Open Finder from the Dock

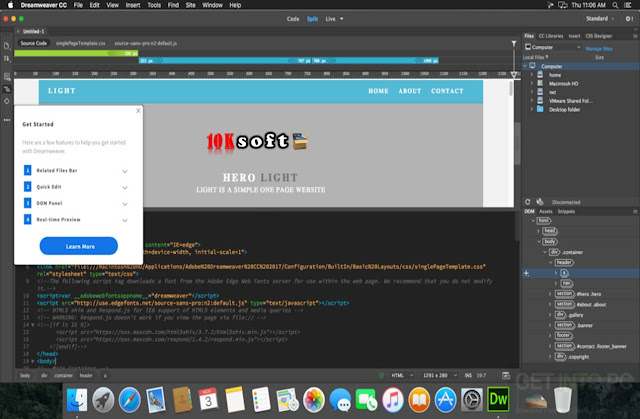(x=77, y=400)
